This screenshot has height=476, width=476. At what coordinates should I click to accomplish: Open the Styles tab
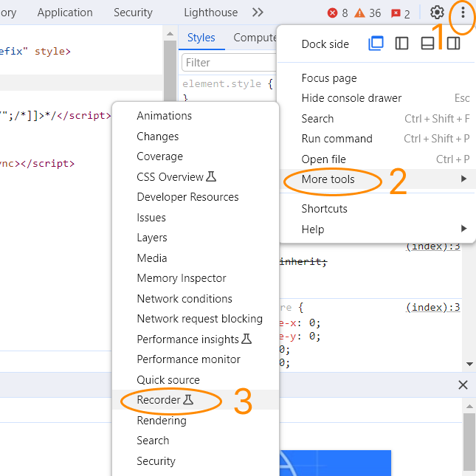click(201, 38)
